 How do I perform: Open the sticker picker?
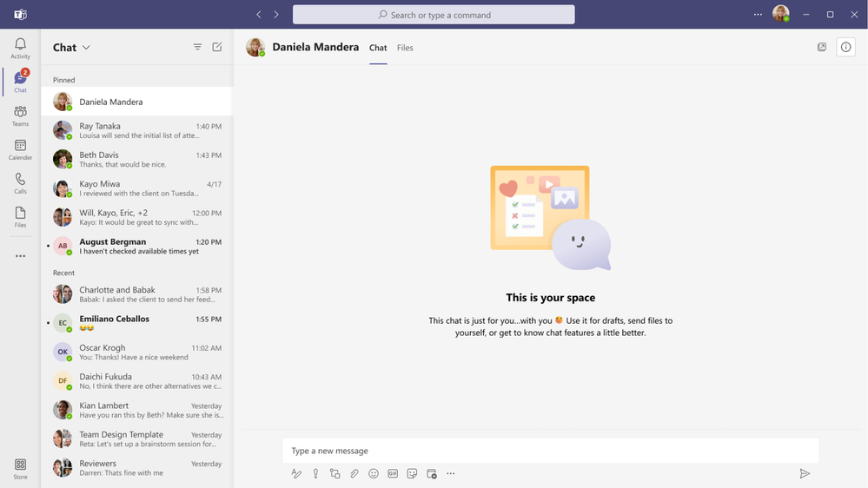pos(412,473)
